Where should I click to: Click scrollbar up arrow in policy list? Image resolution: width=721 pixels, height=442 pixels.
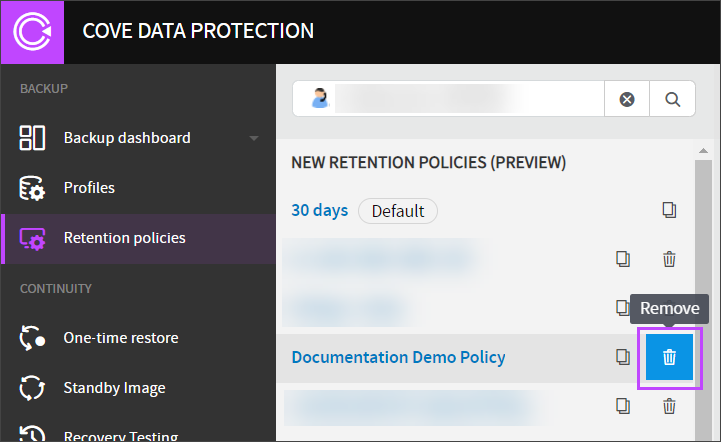click(x=703, y=152)
